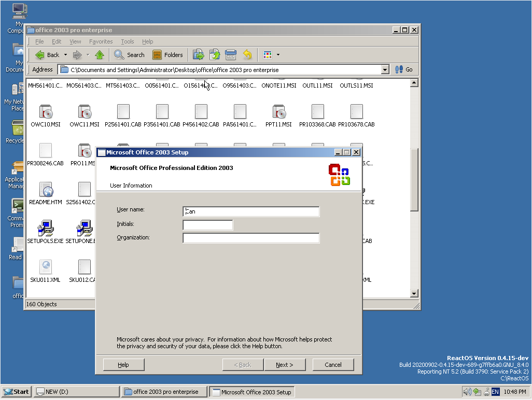The height and width of the screenshot is (400, 532).
Task: Expand the Back button history dropdown
Action: pos(65,55)
